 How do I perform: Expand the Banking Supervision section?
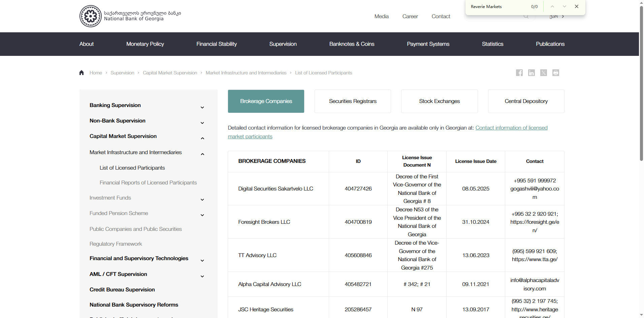(202, 107)
